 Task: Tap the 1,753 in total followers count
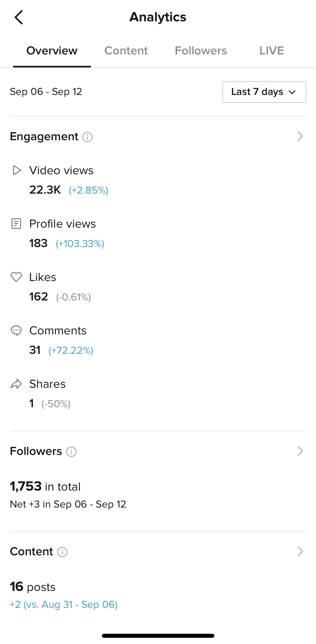point(45,487)
